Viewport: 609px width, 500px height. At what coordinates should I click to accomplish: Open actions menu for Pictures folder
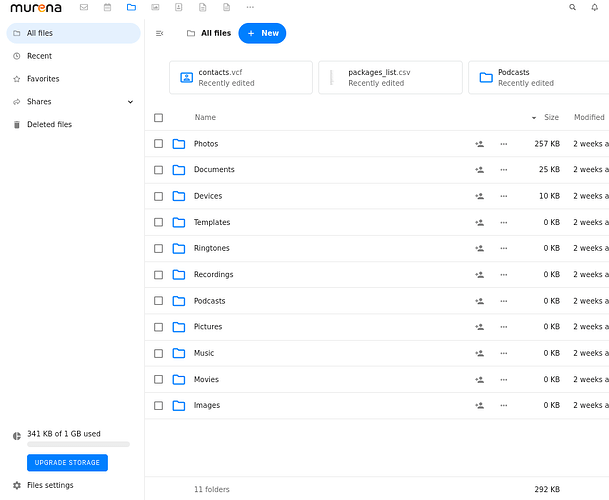tap(504, 327)
